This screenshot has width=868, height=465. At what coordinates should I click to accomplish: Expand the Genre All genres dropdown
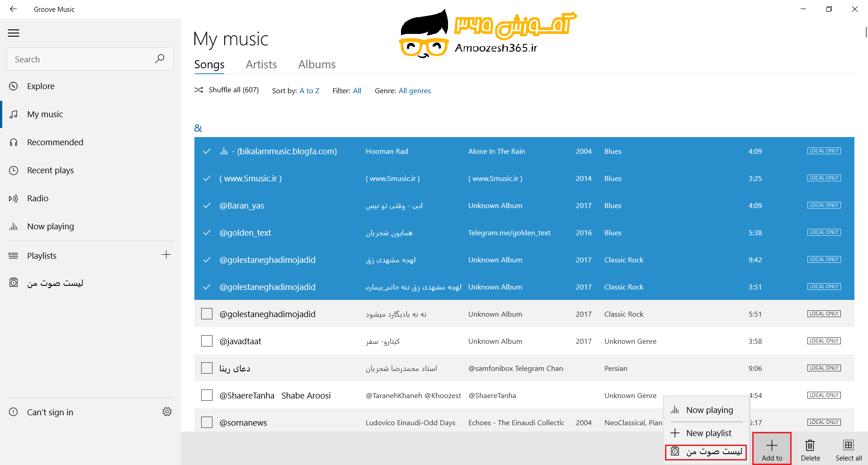pyautogui.click(x=415, y=90)
